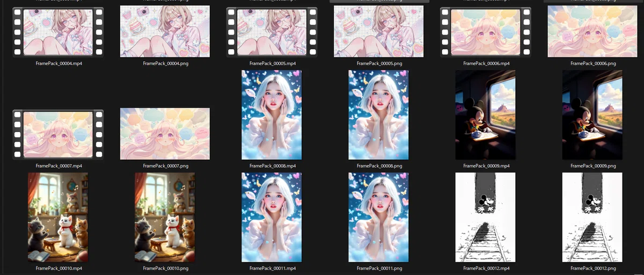Image resolution: width=644 pixels, height=275 pixels.
Task: Click the file name FramePack_00007.mp4
Action: pyautogui.click(x=58, y=166)
